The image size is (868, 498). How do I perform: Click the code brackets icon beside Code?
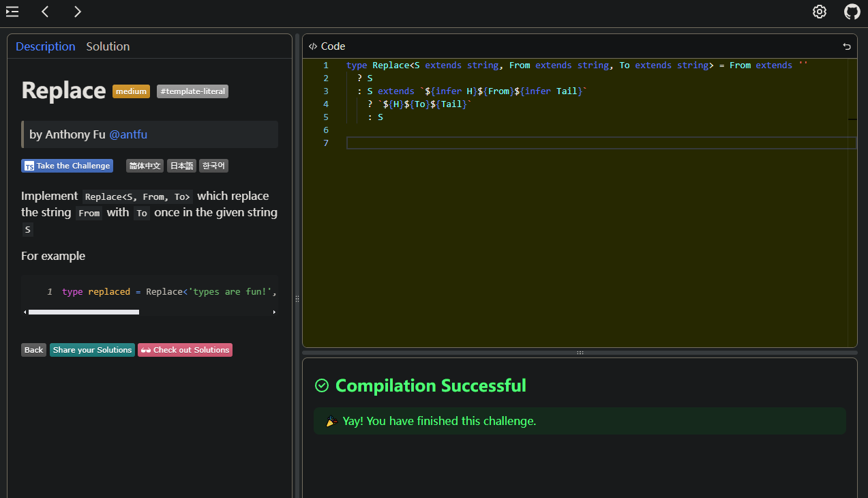click(313, 46)
